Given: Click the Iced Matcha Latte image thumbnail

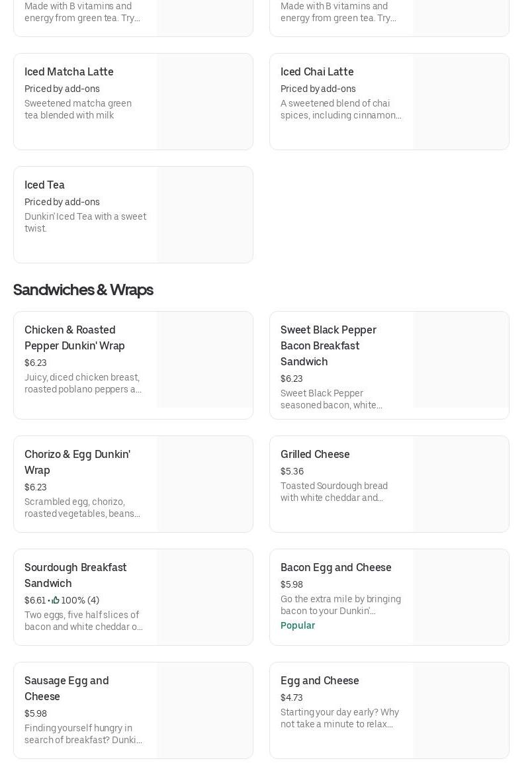Looking at the screenshot, I should [x=204, y=101].
